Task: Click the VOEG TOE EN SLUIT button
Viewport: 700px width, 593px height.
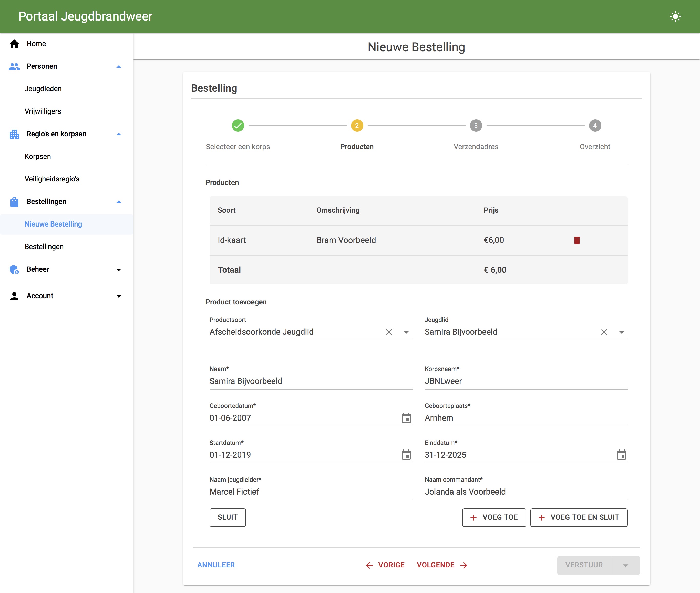Action: (579, 517)
